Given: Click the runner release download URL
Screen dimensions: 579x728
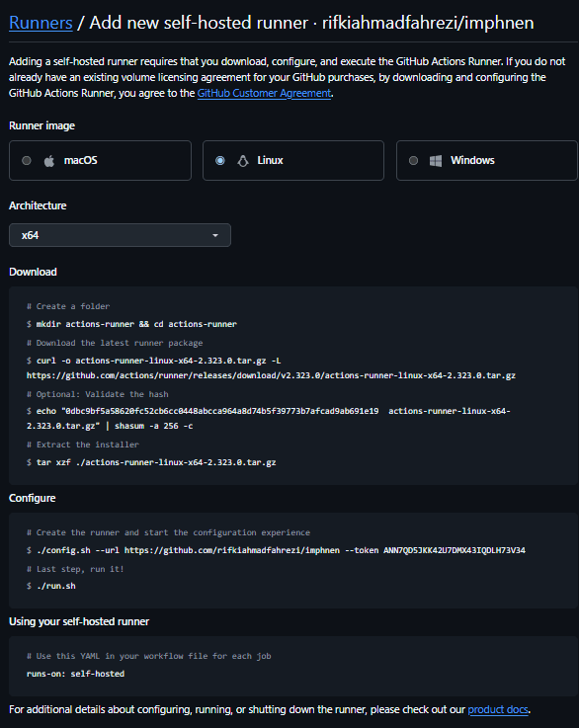Looking at the screenshot, I should (271, 375).
